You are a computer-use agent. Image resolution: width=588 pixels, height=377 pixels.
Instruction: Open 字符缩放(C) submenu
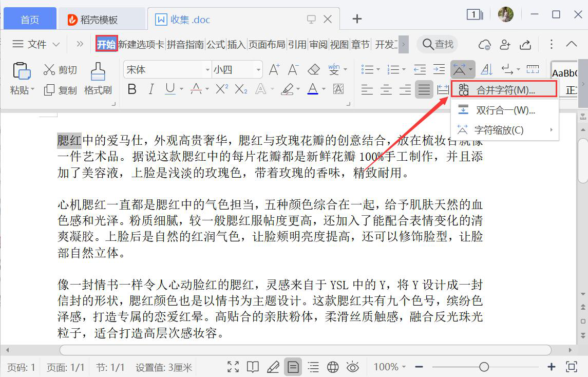point(504,130)
